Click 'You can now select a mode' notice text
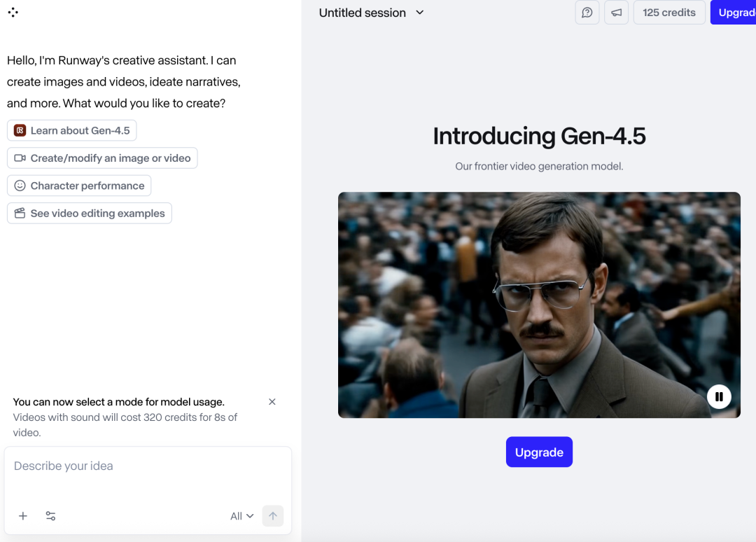 point(118,402)
